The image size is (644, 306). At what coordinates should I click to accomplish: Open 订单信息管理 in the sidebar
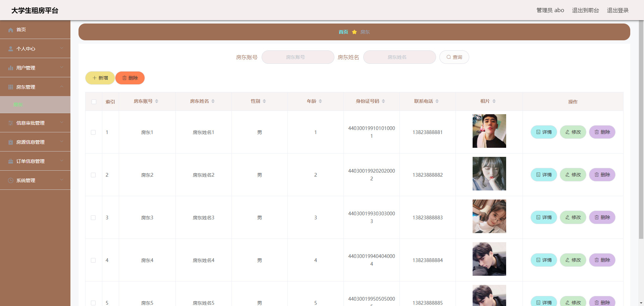(35, 161)
